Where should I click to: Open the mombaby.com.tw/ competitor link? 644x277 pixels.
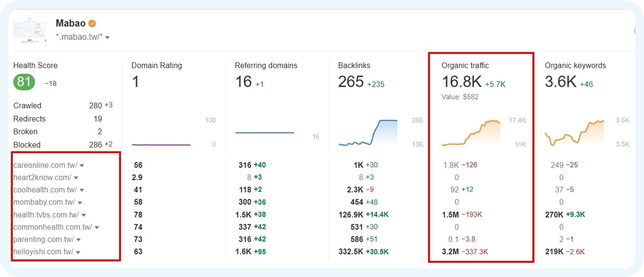[x=44, y=202]
